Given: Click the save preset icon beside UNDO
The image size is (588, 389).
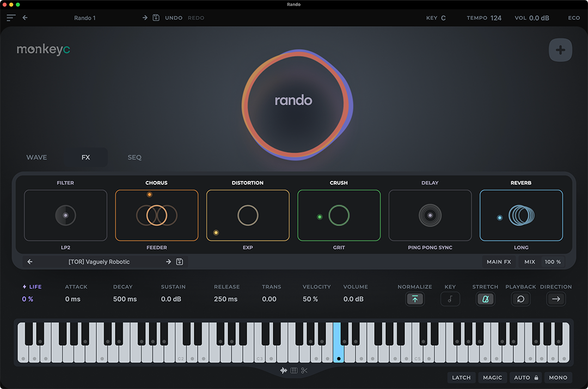Looking at the screenshot, I should pyautogui.click(x=156, y=18).
